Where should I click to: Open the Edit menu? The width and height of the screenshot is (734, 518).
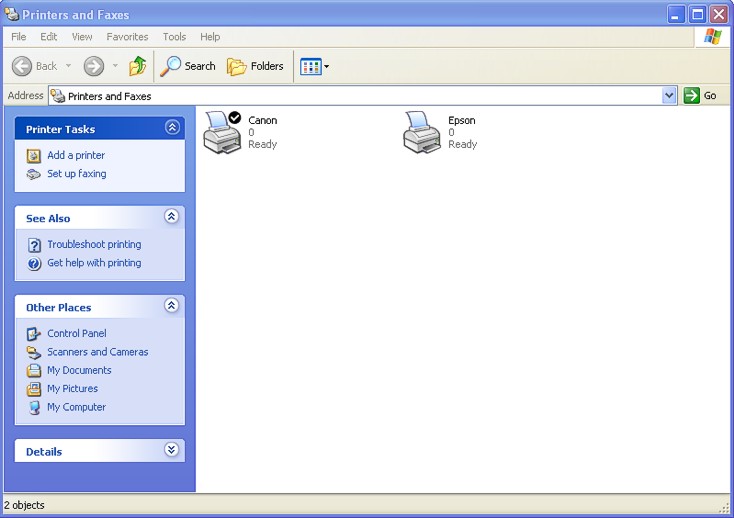(x=49, y=36)
